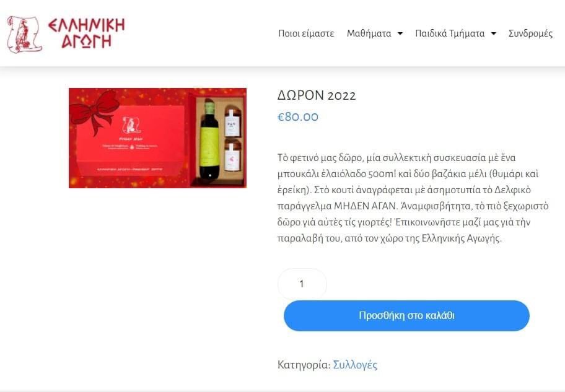Click the Προσθήκη στο καλάθι button
The height and width of the screenshot is (392, 565).
point(406,316)
